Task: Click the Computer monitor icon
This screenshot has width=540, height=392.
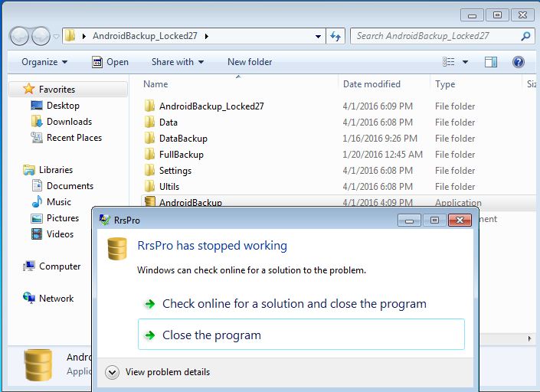Action: pos(29,266)
